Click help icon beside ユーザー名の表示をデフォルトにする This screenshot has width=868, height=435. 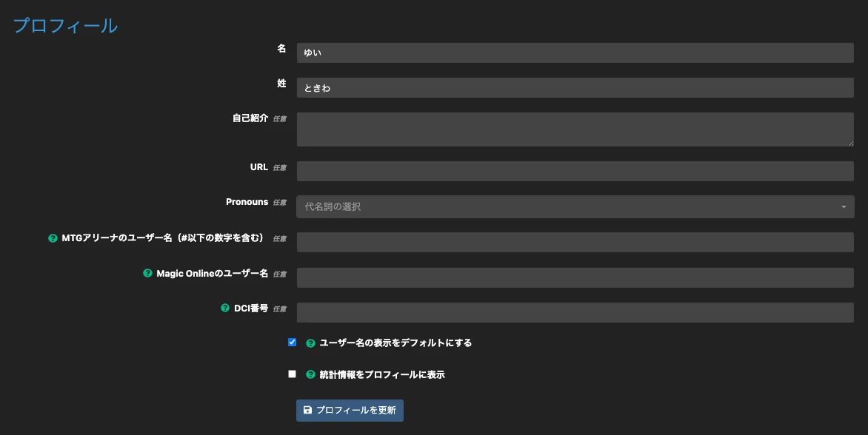click(x=310, y=343)
